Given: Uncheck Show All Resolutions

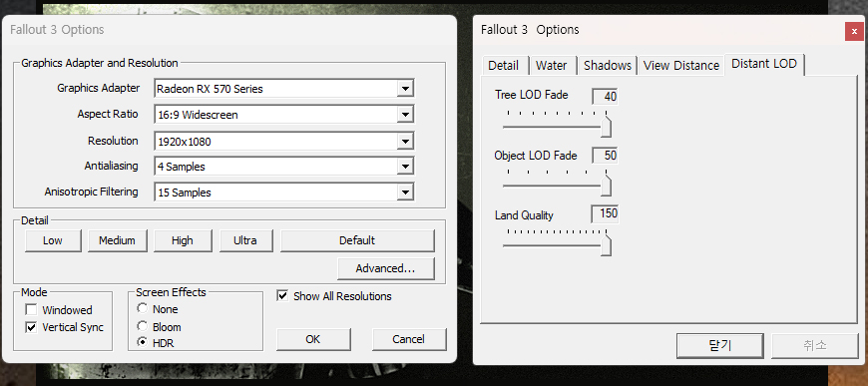Looking at the screenshot, I should (x=282, y=296).
